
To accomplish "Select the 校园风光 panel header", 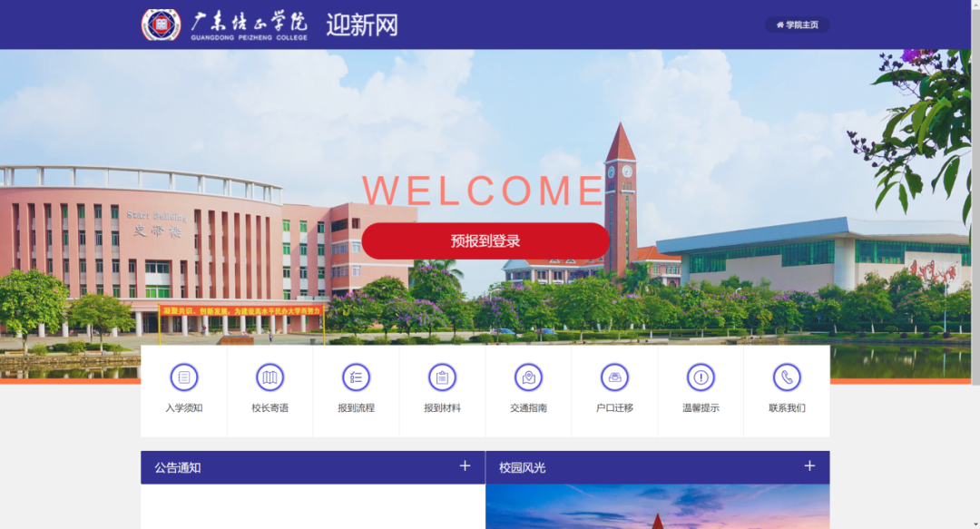I will (x=524, y=467).
